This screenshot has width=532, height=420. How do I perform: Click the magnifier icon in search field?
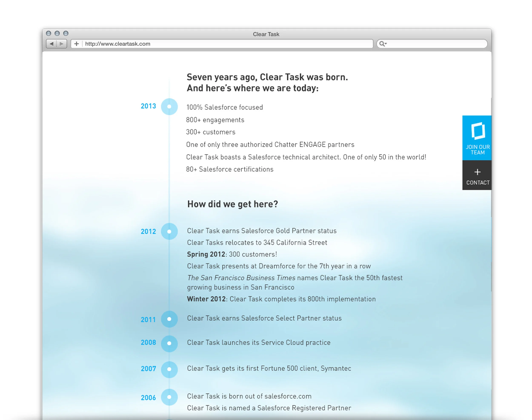click(382, 44)
